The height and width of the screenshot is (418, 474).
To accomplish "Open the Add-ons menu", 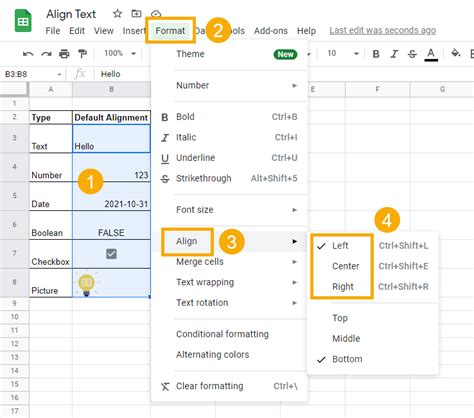I will pos(271,31).
